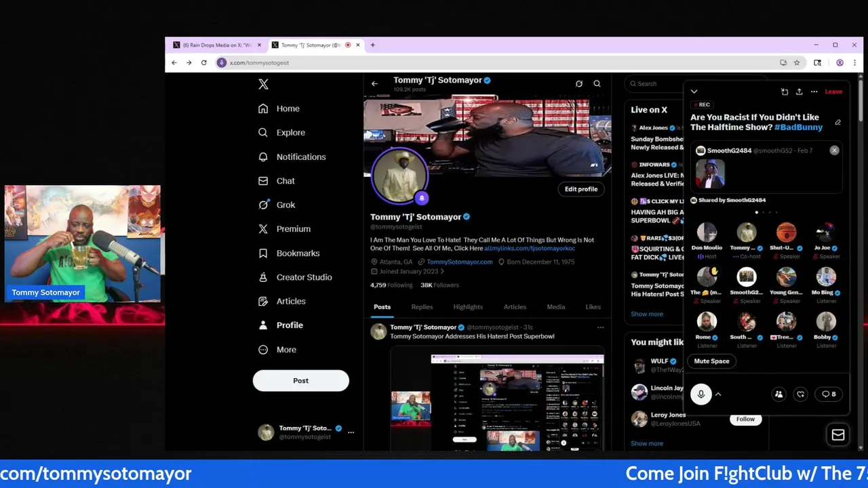This screenshot has width=868, height=488.
Task: Click the white Post button
Action: pyautogui.click(x=300, y=380)
